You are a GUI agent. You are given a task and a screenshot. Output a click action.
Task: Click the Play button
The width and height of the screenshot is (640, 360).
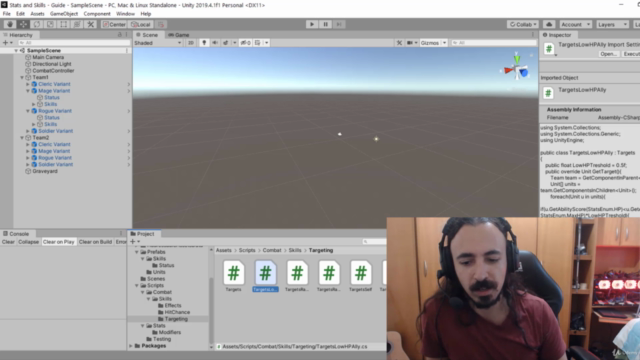[312, 24]
